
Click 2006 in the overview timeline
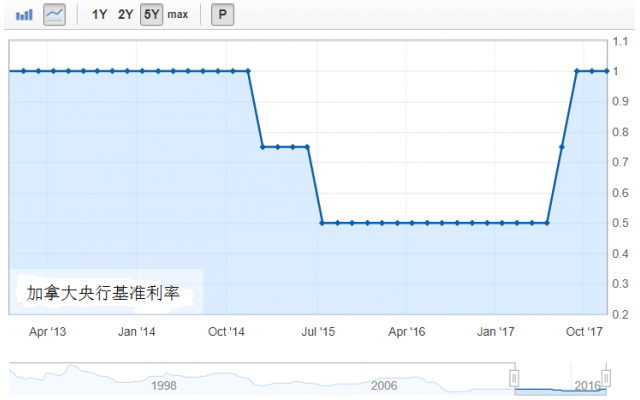[384, 385]
